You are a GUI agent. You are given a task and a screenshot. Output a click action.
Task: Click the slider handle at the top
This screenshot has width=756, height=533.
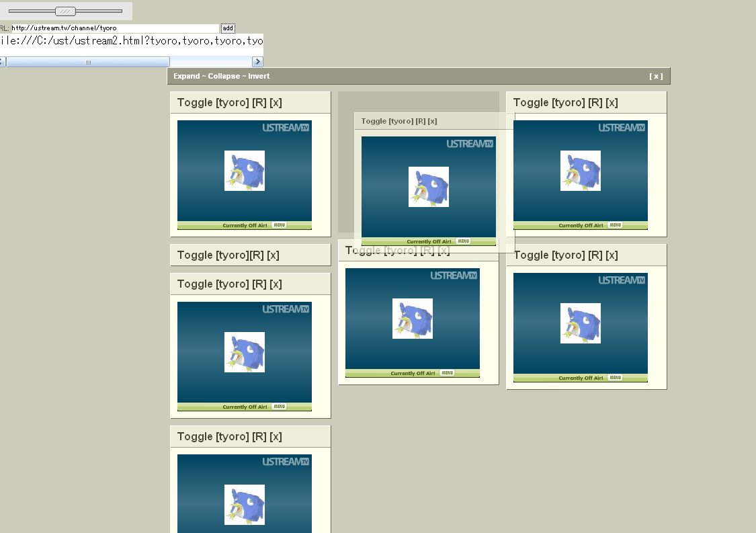[65, 11]
